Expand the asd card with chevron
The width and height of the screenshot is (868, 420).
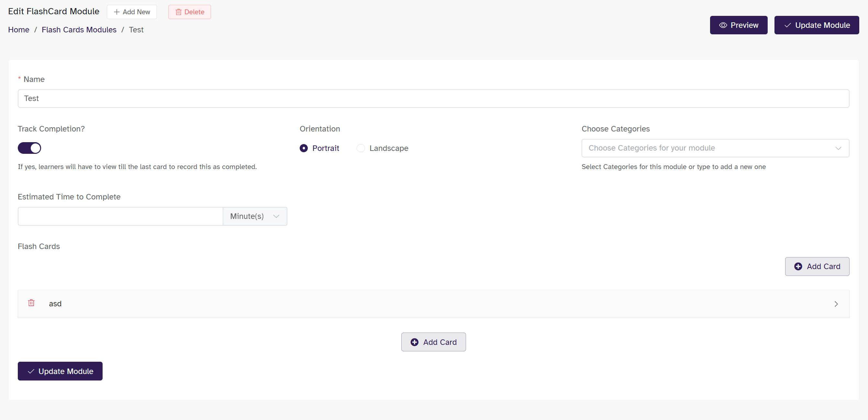click(836, 304)
